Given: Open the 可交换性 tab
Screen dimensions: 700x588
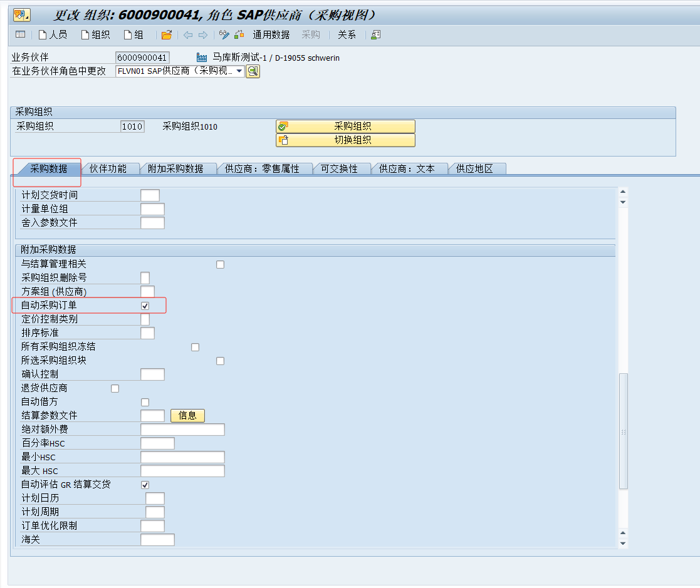Looking at the screenshot, I should (x=339, y=168).
